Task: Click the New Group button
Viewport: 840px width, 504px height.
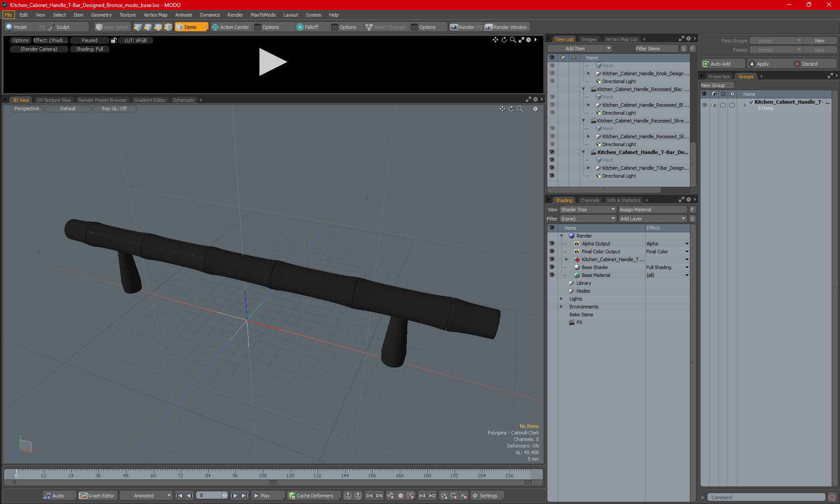Action: (717, 85)
